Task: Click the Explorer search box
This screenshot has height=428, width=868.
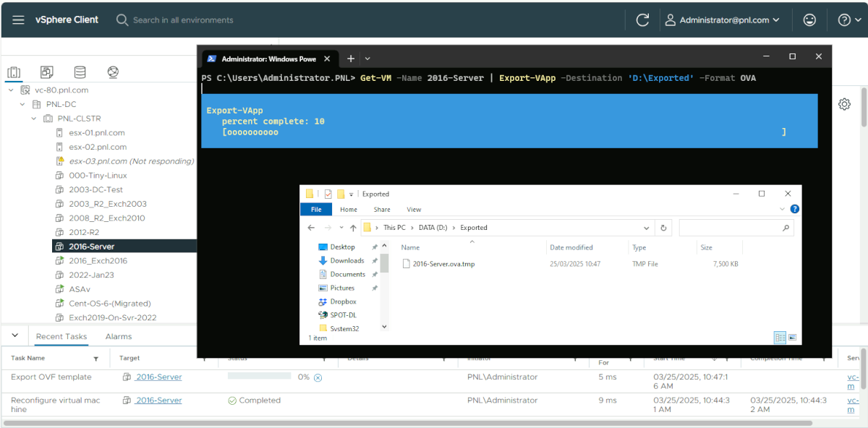Action: [x=736, y=228]
